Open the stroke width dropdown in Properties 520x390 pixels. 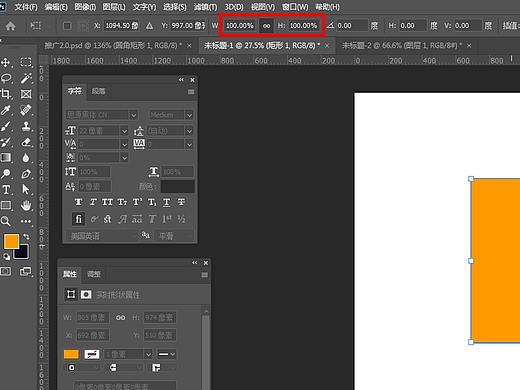[x=148, y=354]
